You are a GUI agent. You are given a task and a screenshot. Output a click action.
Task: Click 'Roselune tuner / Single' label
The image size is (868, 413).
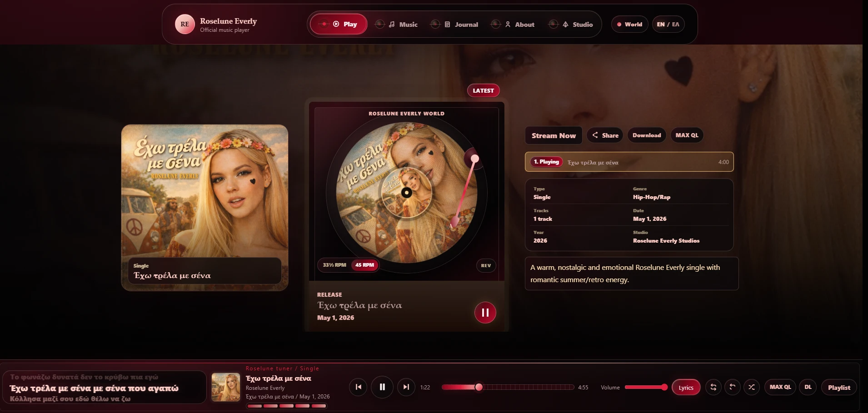point(282,368)
